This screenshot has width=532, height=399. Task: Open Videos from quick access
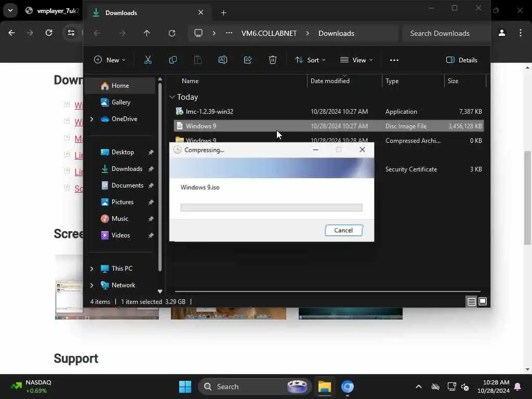coord(121,235)
